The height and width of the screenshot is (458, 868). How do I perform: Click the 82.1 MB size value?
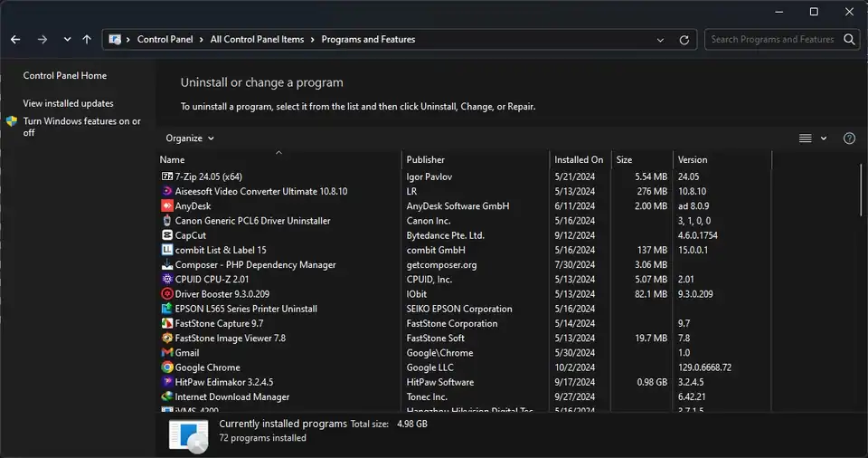[x=651, y=294]
